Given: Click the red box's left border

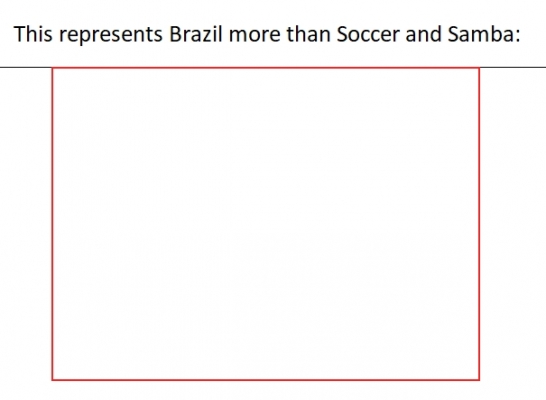Looking at the screenshot, I should pos(53,223).
